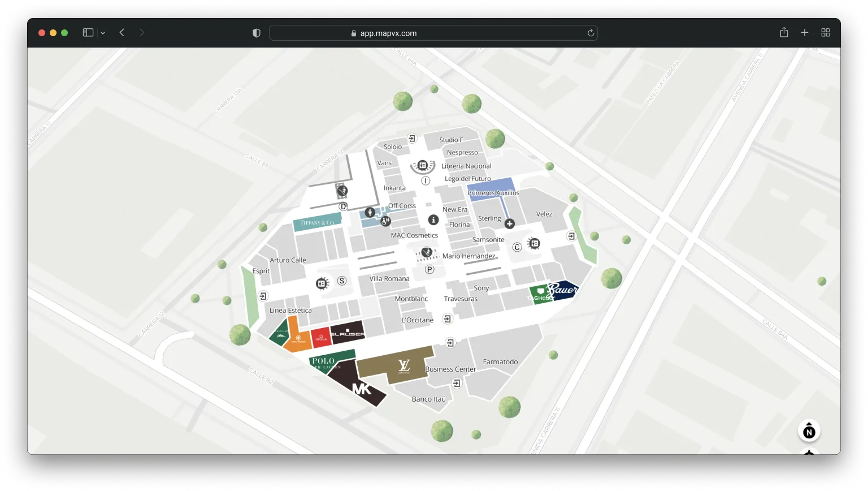Click the elevator icon near Samsonite

534,244
